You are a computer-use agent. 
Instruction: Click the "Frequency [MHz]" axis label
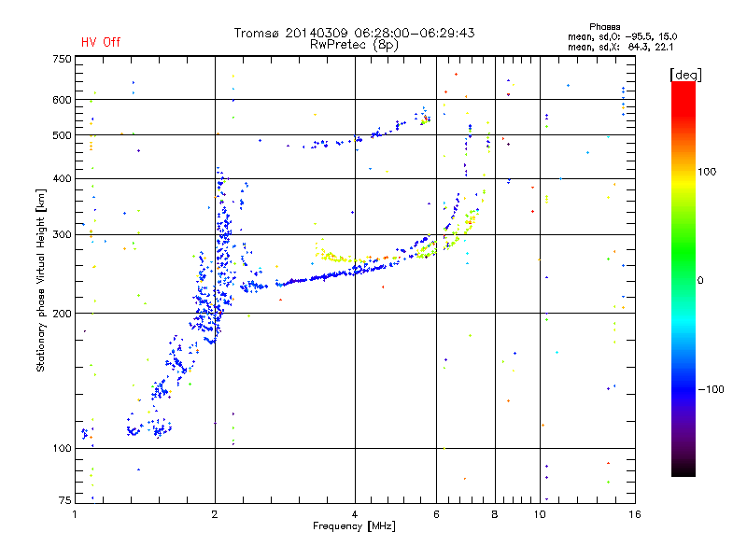tap(354, 526)
